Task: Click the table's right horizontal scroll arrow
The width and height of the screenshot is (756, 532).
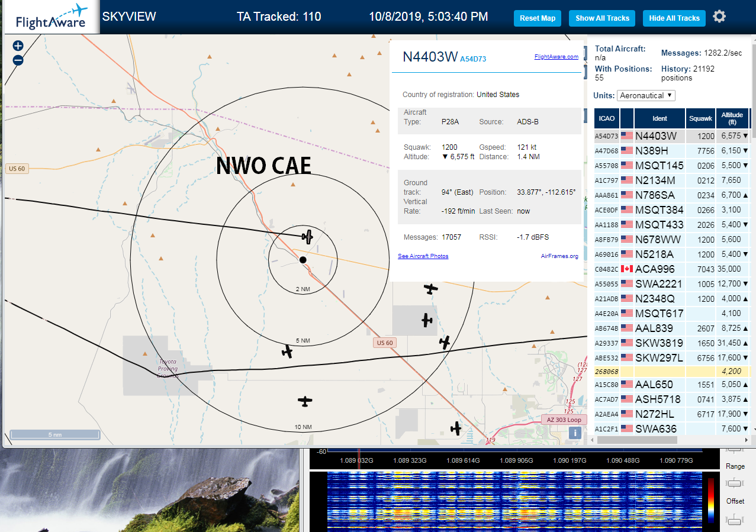Action: click(x=745, y=440)
